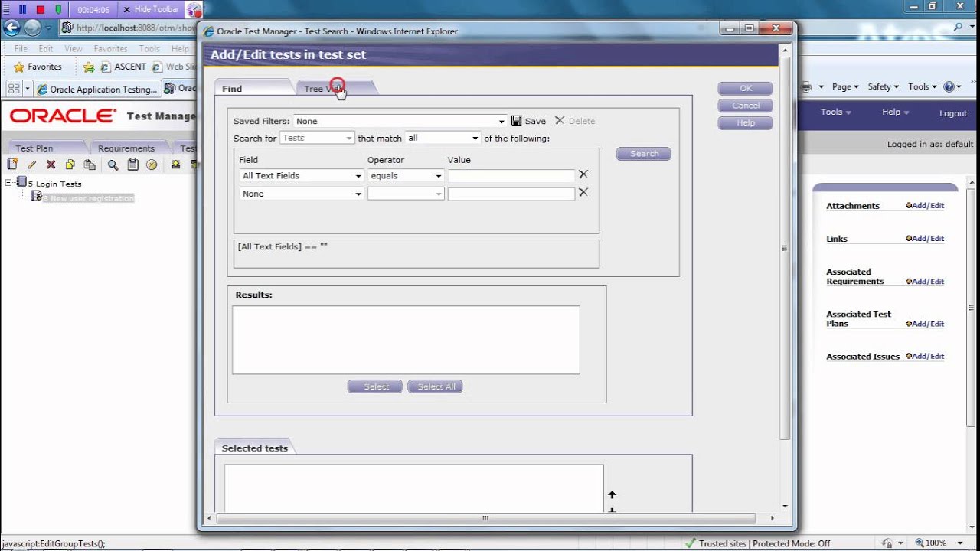Click the browser forward arrow
The image size is (980, 551).
coord(32,28)
